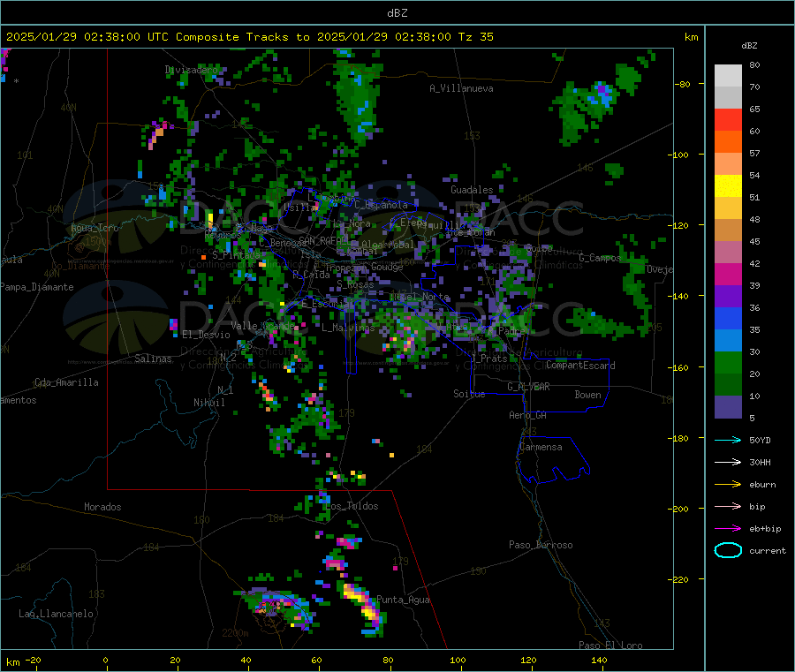Screen dimensions: 795x672
Task: Click the -80 km y-axis tick label
Action: pyautogui.click(x=683, y=84)
